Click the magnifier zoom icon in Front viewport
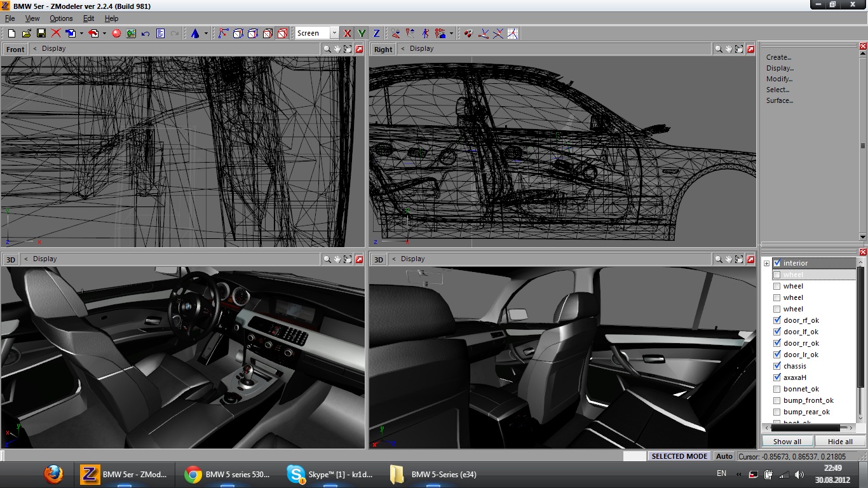Viewport: 868px width, 488px height. pos(327,49)
